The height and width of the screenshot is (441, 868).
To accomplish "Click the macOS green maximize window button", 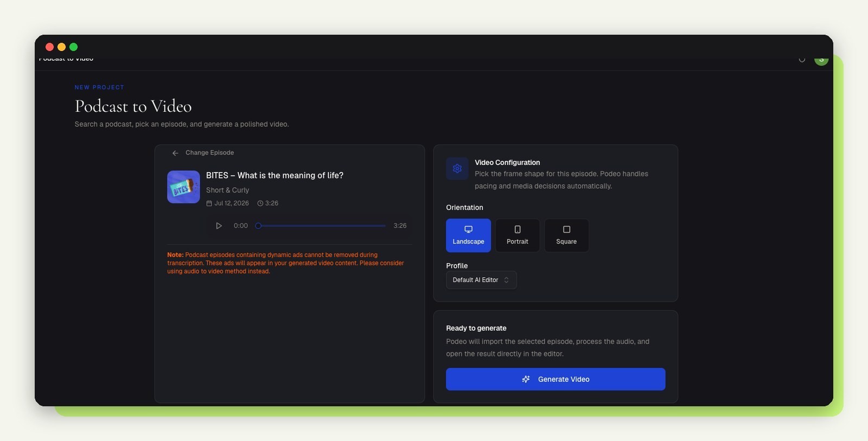I will tap(74, 47).
